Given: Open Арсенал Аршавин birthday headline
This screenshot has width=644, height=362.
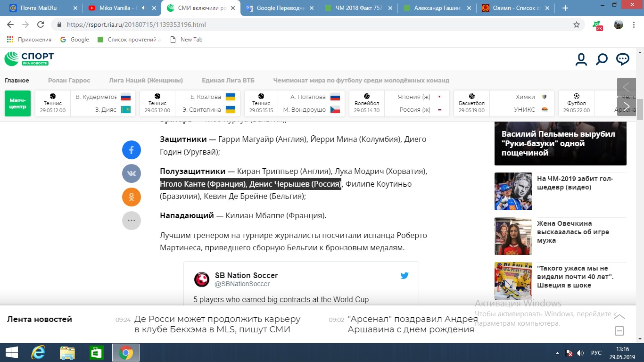Looking at the screenshot, I should (413, 324).
